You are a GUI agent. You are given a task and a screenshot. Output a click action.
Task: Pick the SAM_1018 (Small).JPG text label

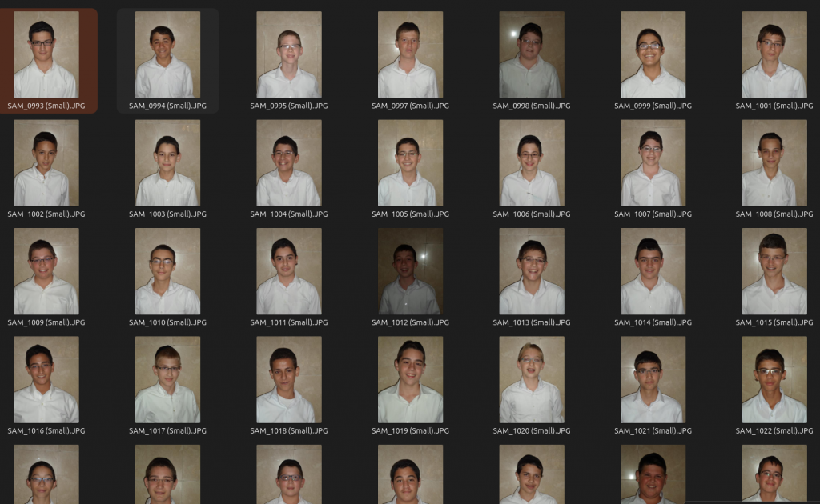(x=288, y=431)
